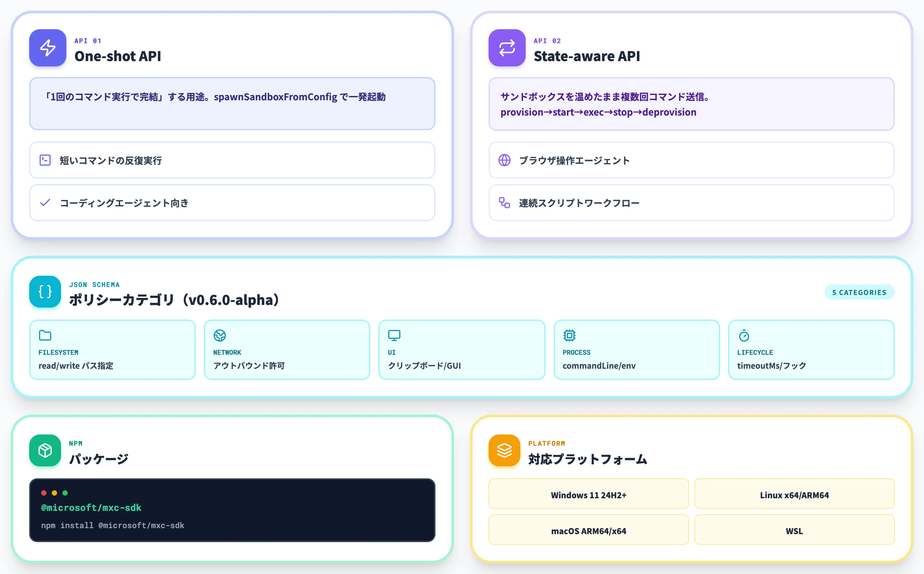The width and height of the screenshot is (924, 574).
Task: Click the repeat arrows State-aware API icon
Action: click(507, 48)
